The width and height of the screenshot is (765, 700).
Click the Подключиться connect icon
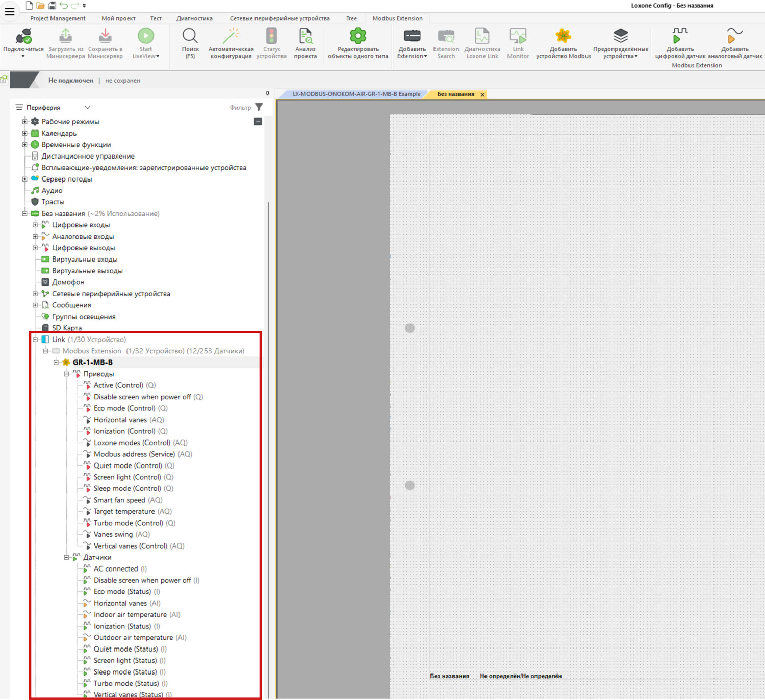pos(23,37)
